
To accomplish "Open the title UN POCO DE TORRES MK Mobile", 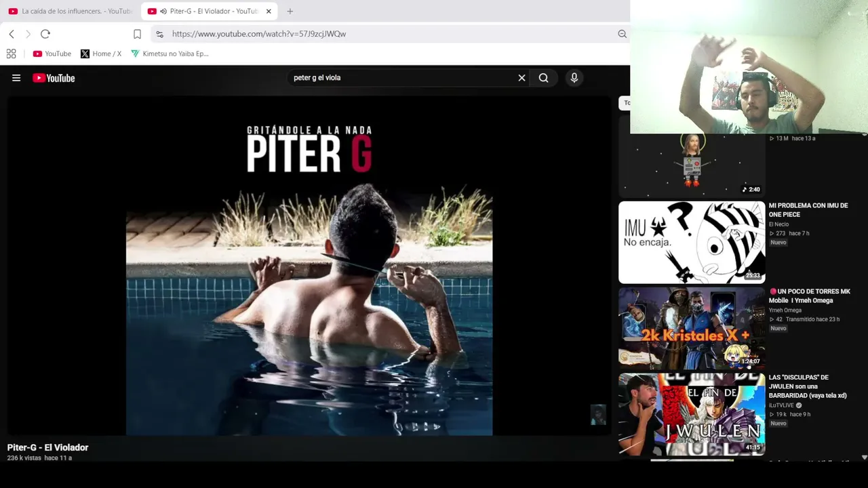I will point(810,296).
